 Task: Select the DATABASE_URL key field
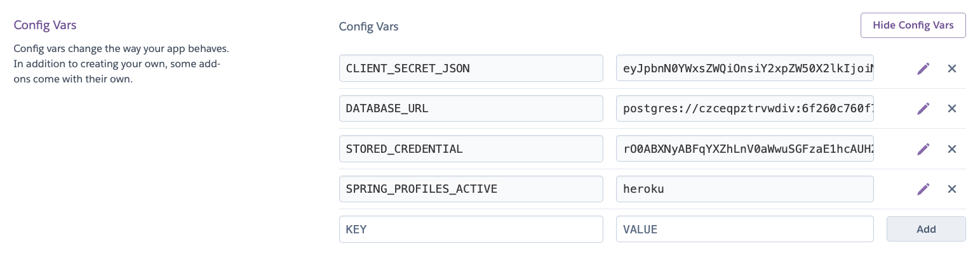(471, 108)
